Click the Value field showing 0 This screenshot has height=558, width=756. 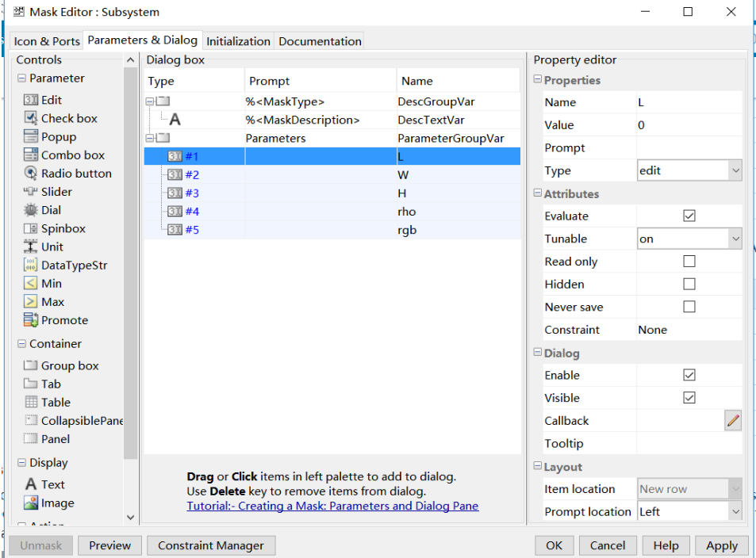coord(689,125)
